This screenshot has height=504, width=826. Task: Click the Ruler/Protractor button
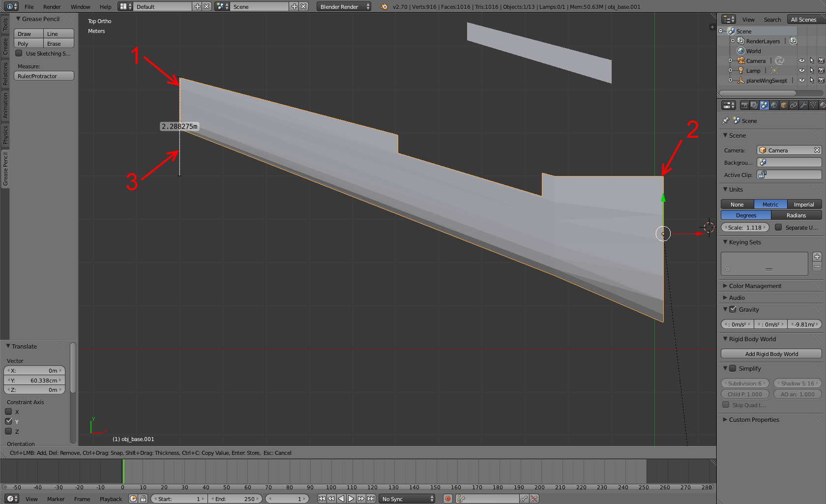pos(44,76)
